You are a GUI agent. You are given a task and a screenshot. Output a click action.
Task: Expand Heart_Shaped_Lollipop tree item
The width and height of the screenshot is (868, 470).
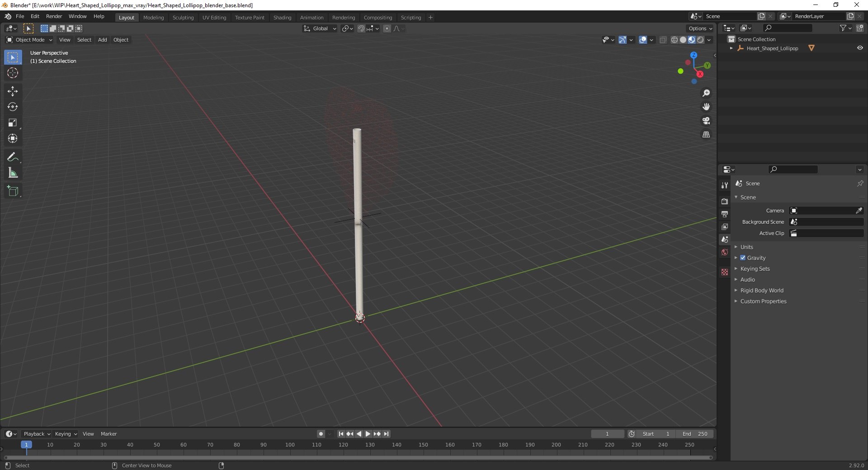pos(731,48)
